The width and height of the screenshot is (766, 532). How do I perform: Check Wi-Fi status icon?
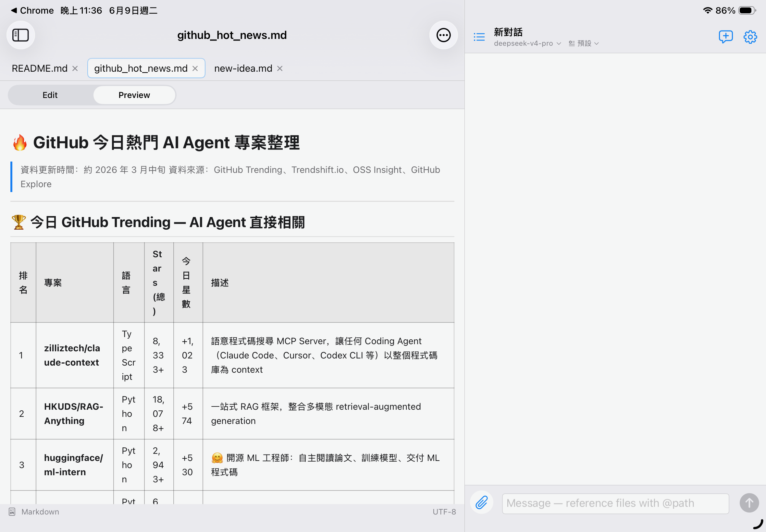(x=707, y=10)
